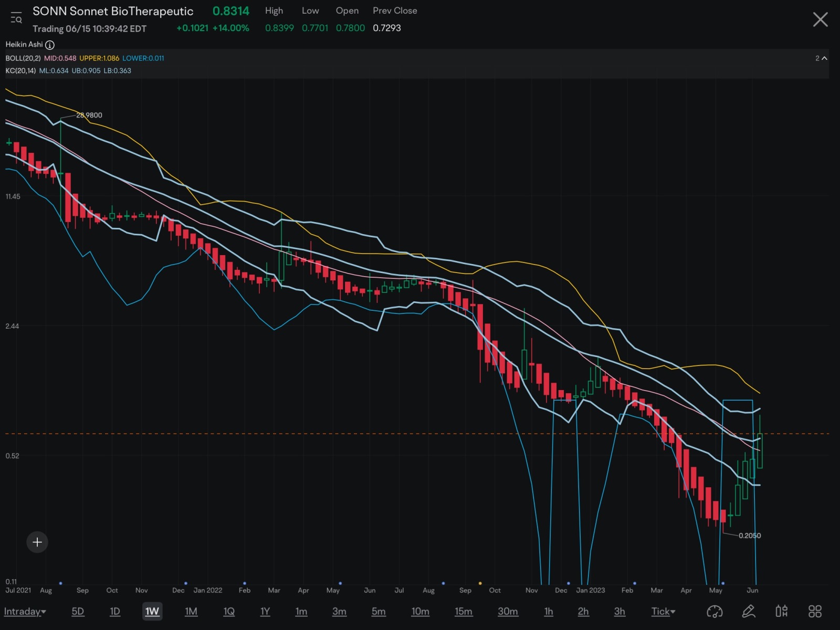Viewport: 840px width, 630px height.
Task: Open the chart indicator gauge icon
Action: (715, 612)
